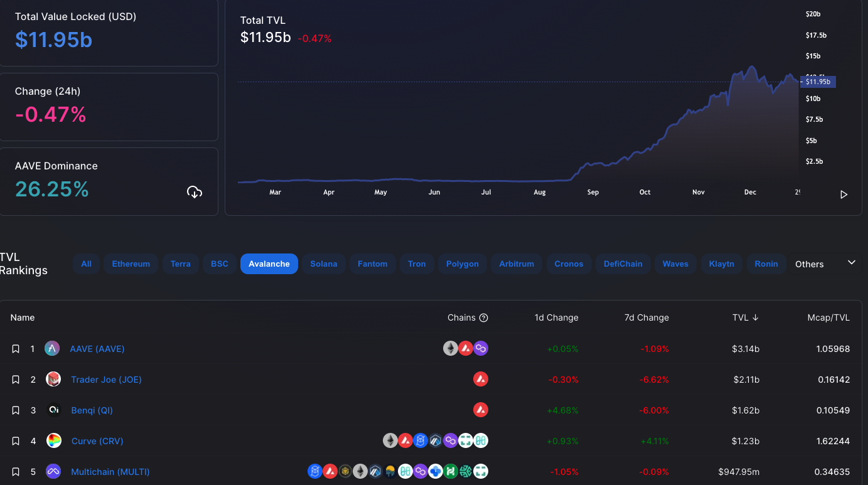The height and width of the screenshot is (485, 868).
Task: Click the Curve rainbow logo
Action: click(54, 441)
